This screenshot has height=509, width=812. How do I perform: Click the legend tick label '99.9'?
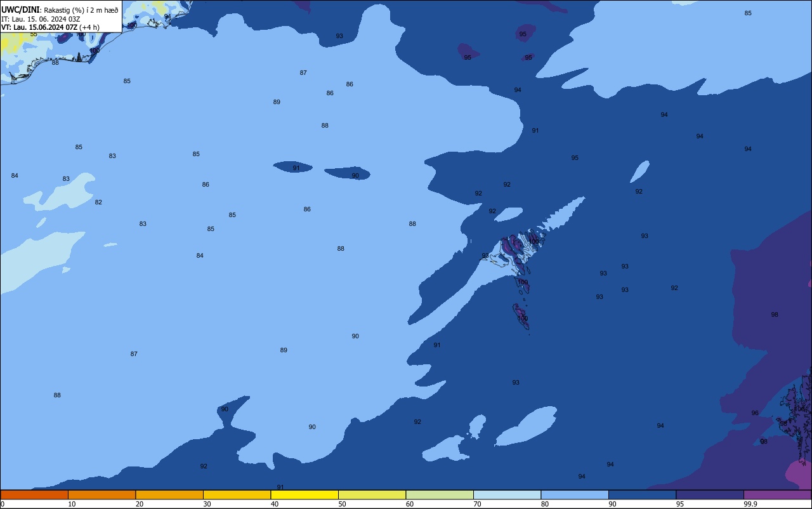[x=750, y=504]
